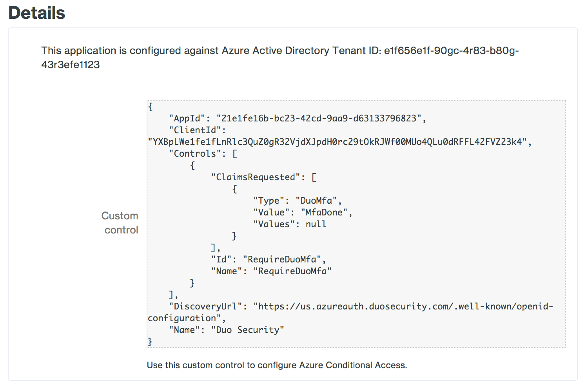This screenshot has height=387, width=588.
Task: Click the Custom control field label
Action: click(120, 222)
